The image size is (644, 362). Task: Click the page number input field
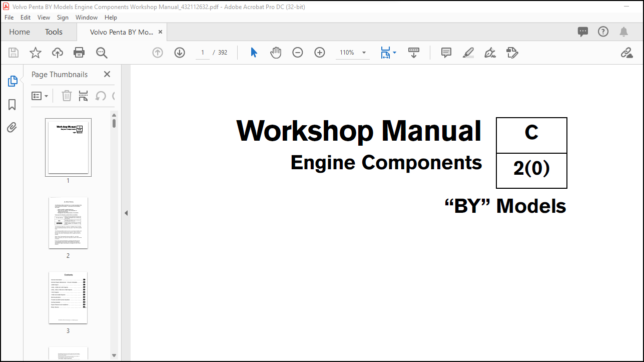pyautogui.click(x=202, y=53)
